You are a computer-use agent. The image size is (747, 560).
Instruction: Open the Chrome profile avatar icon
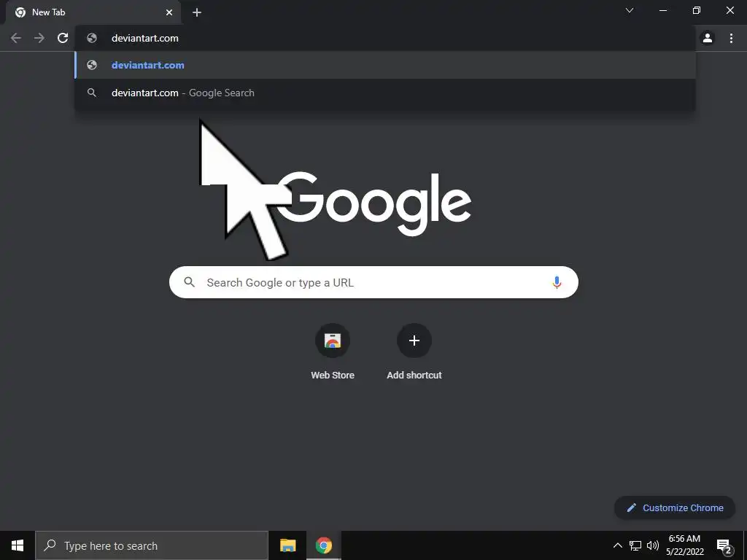click(708, 38)
